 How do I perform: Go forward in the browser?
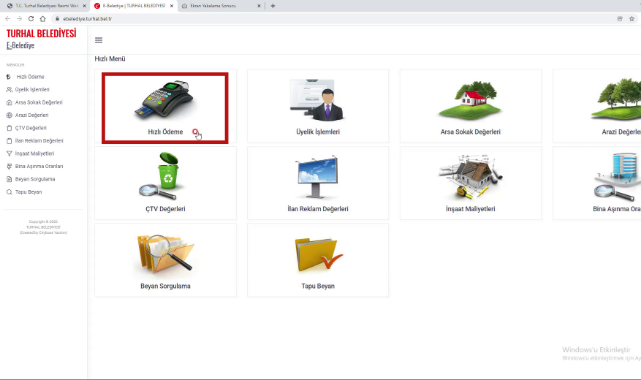click(19, 19)
